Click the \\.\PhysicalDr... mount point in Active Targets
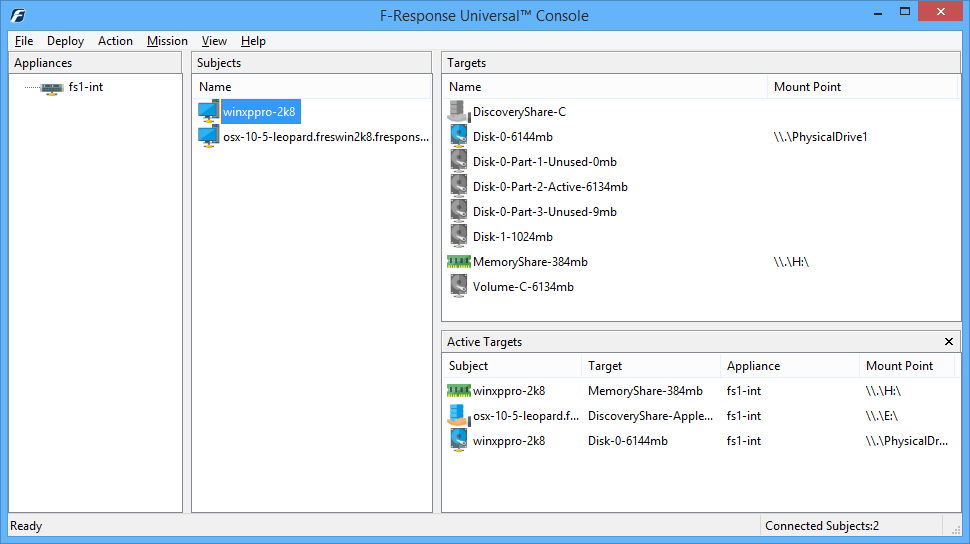The height and width of the screenshot is (544, 970). [906, 441]
